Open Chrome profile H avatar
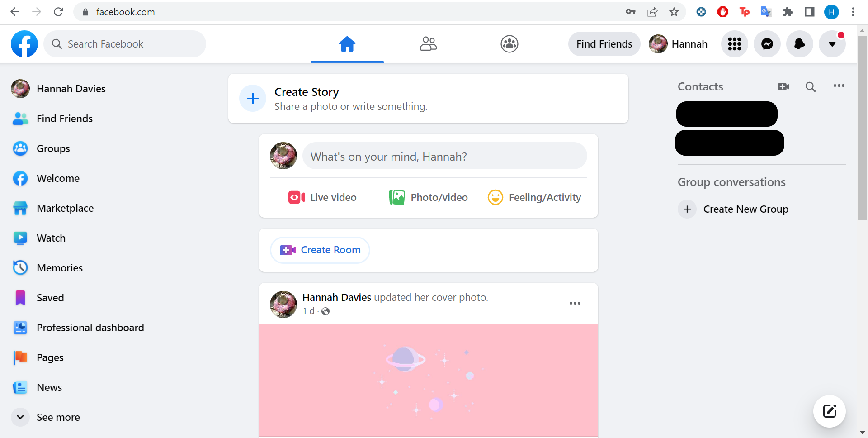The width and height of the screenshot is (868, 438). 831,12
